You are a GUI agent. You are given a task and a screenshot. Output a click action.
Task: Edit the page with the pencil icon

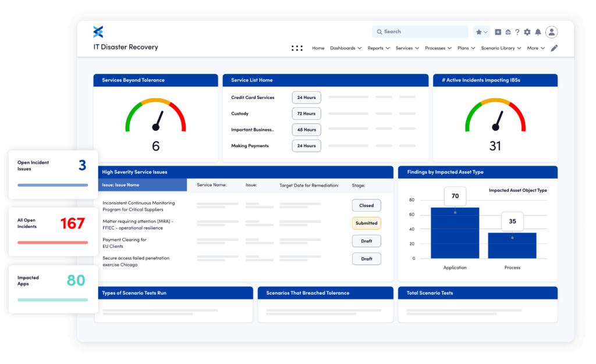(x=554, y=48)
